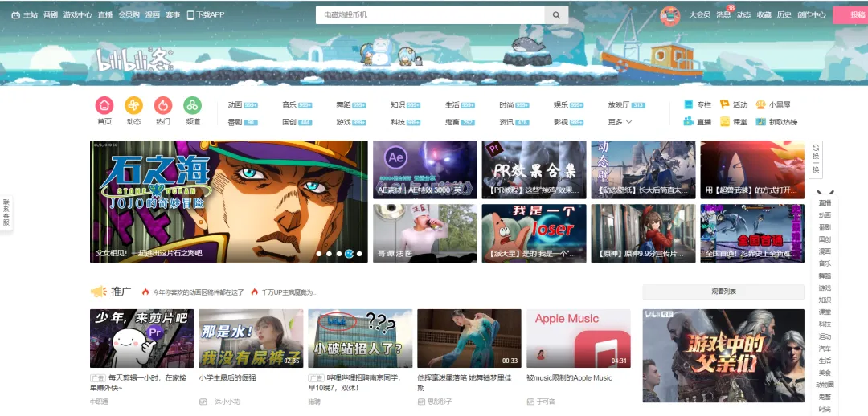Open the 国创 category with 484 badge

tap(297, 122)
